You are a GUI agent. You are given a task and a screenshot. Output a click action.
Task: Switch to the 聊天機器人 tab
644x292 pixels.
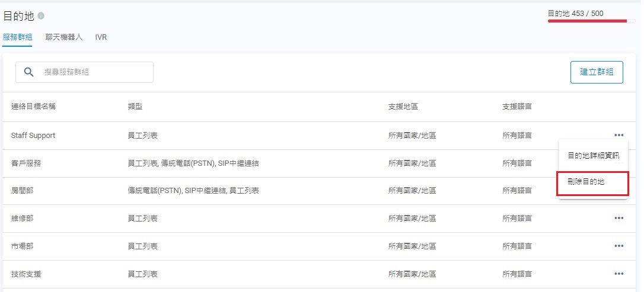tap(63, 37)
